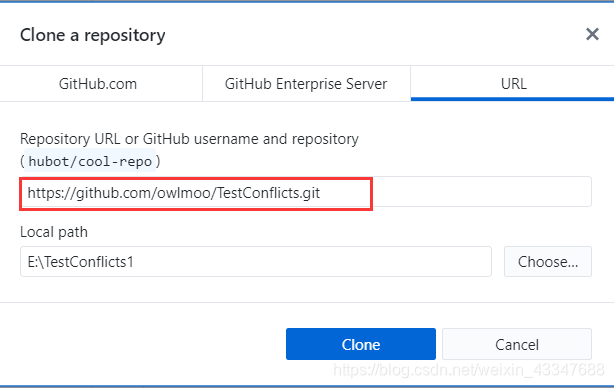Close the Clone a repository dialog
Image resolution: width=614 pixels, height=388 pixels.
point(592,34)
